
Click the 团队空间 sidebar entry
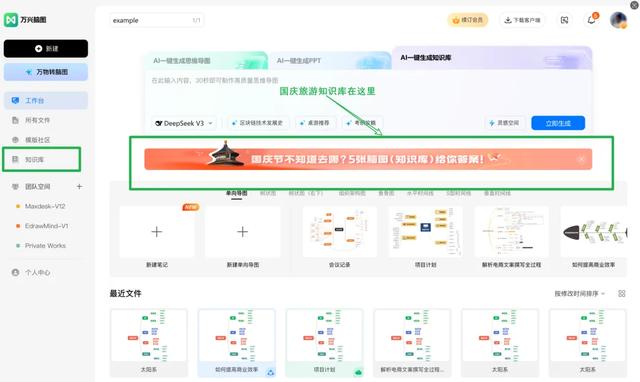pos(38,187)
